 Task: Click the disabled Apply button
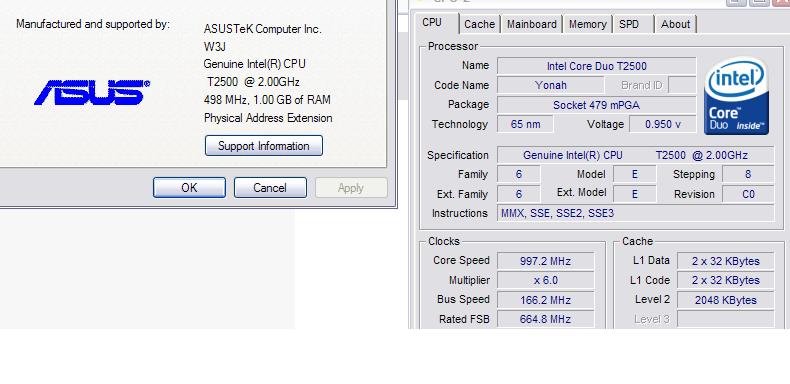tap(351, 187)
